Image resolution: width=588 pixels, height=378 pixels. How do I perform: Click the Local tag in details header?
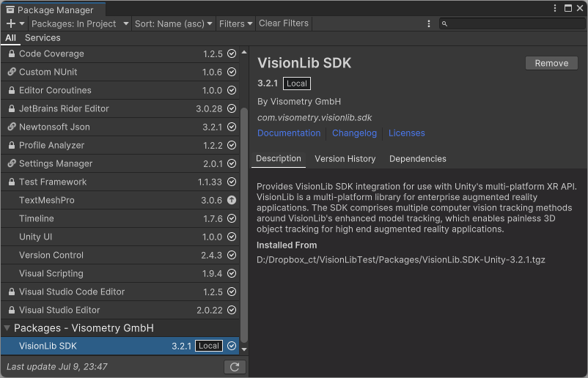tap(297, 84)
